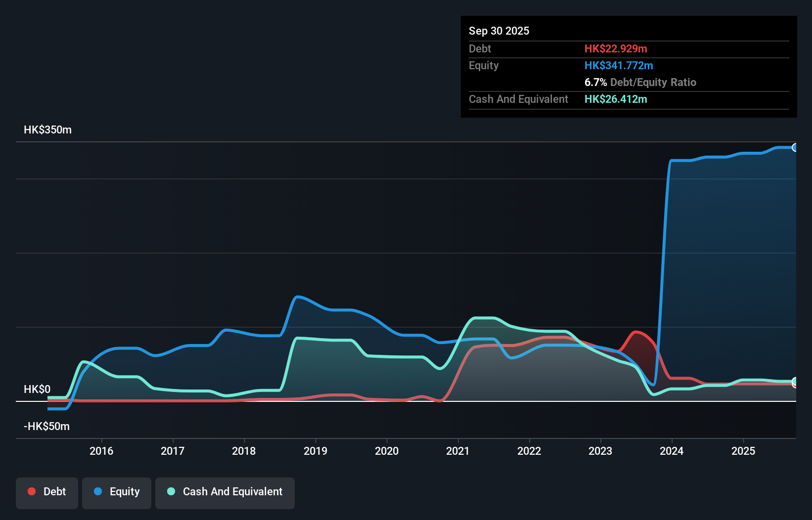This screenshot has width=812, height=520.
Task: Click the 2023 x-axis label
Action: click(x=600, y=451)
